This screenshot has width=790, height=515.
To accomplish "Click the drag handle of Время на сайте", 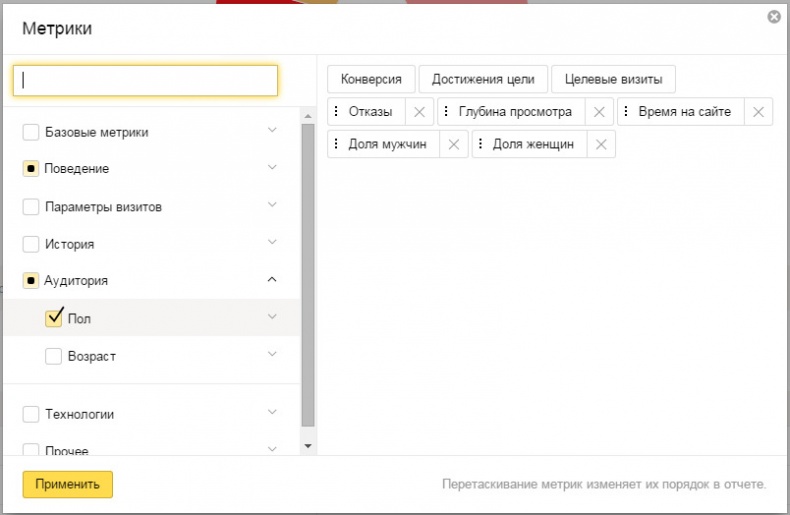I will [x=626, y=112].
